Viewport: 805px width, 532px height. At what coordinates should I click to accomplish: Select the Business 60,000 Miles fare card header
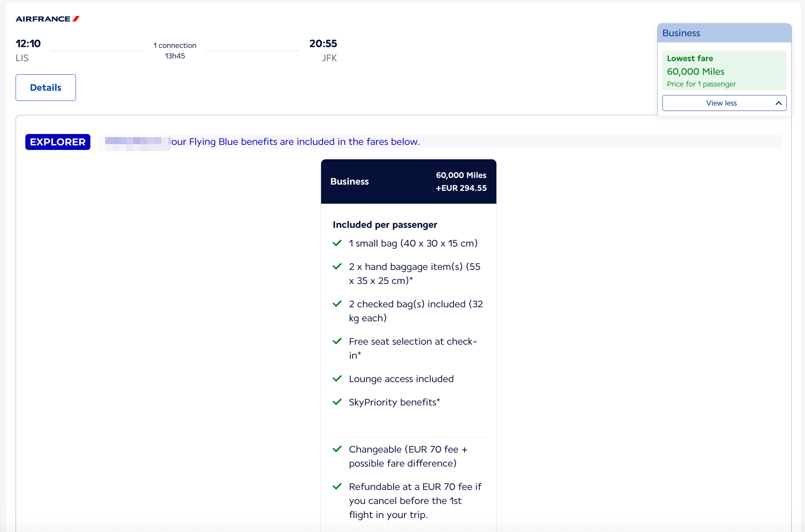409,181
